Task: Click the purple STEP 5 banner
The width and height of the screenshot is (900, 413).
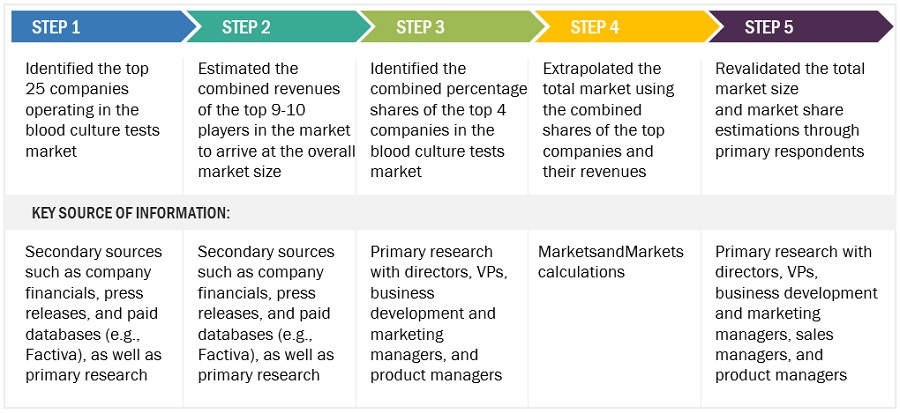Action: click(790, 27)
